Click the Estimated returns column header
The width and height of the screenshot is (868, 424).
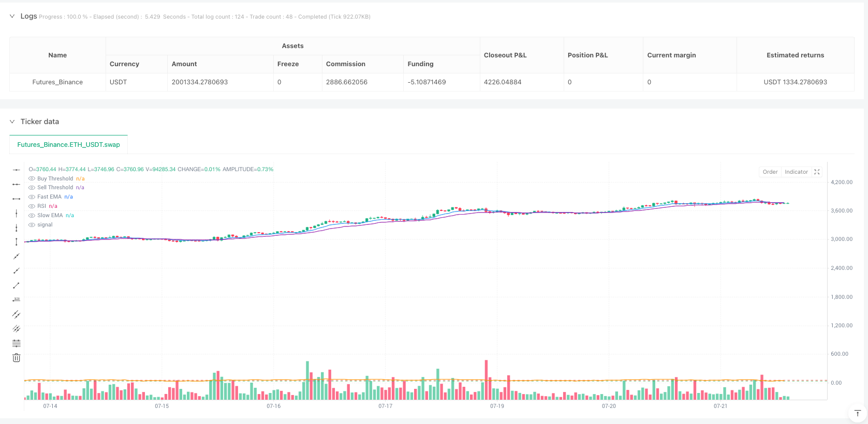point(795,55)
